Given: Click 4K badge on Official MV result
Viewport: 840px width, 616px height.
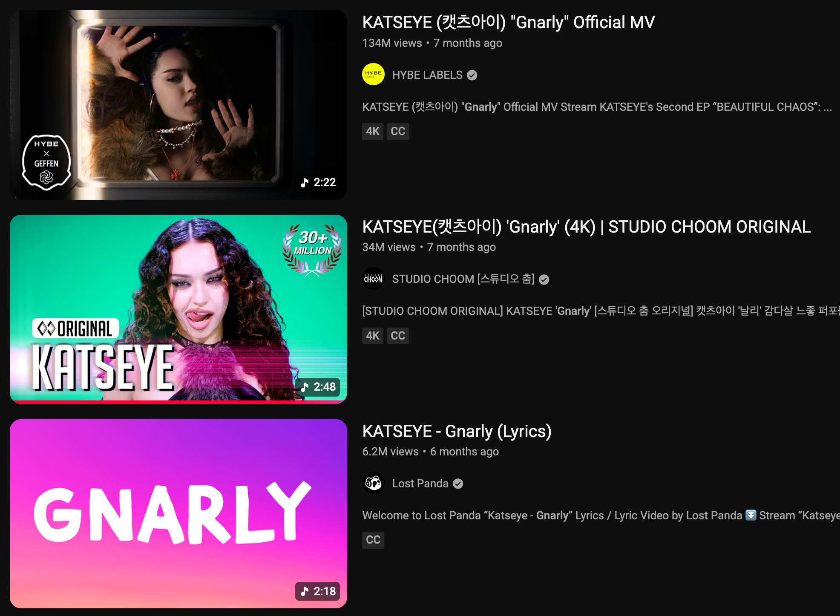Looking at the screenshot, I should (x=373, y=131).
